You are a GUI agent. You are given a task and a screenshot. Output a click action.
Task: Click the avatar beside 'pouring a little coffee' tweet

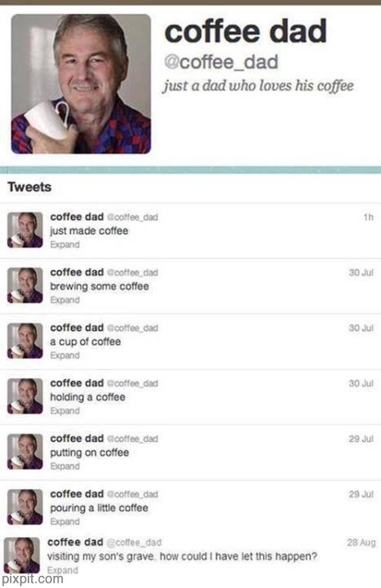pos(25,507)
